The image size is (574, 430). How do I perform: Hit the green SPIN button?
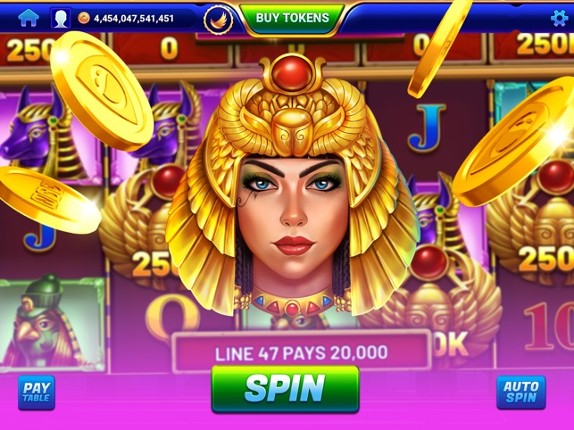[x=285, y=389]
